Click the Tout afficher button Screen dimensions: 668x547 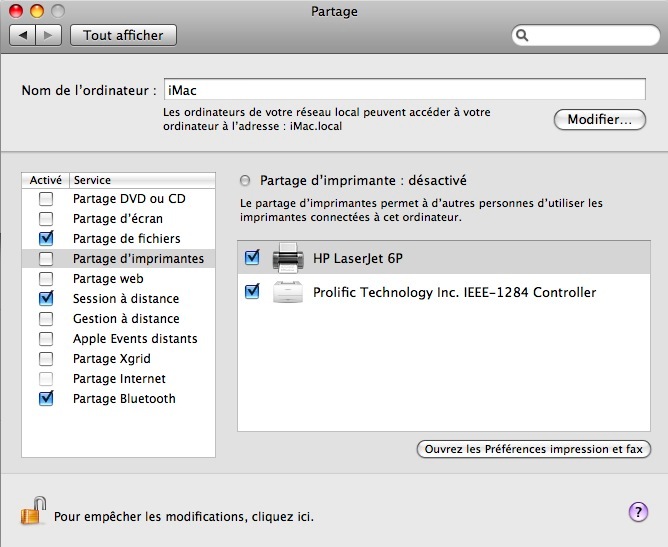pos(123,35)
